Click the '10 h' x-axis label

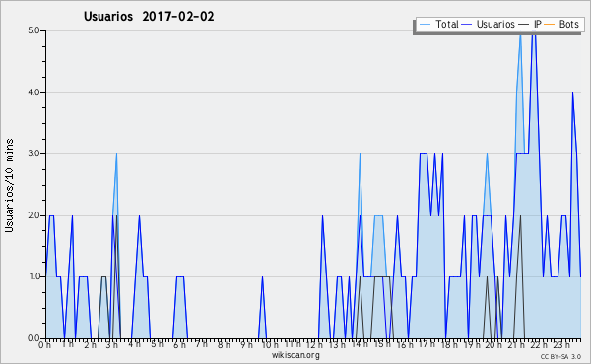click(x=270, y=344)
